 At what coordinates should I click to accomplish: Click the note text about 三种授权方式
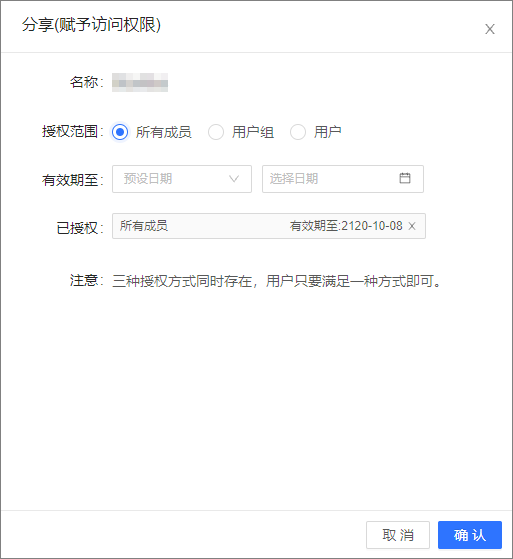[x=277, y=281]
